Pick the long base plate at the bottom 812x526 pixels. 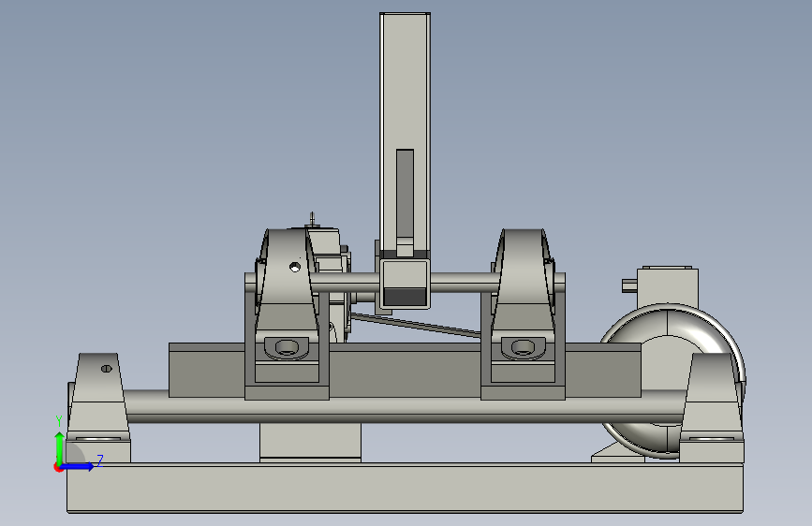(x=405, y=489)
